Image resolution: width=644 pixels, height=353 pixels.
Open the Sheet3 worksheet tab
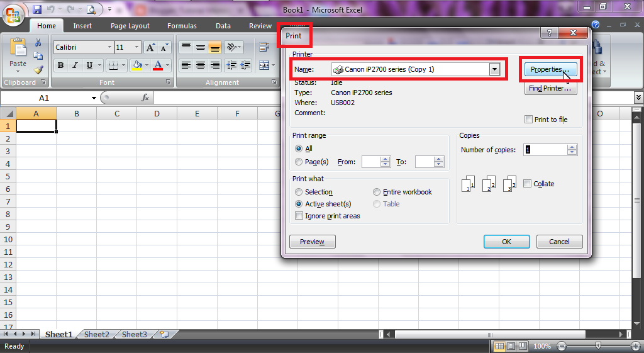[135, 335]
